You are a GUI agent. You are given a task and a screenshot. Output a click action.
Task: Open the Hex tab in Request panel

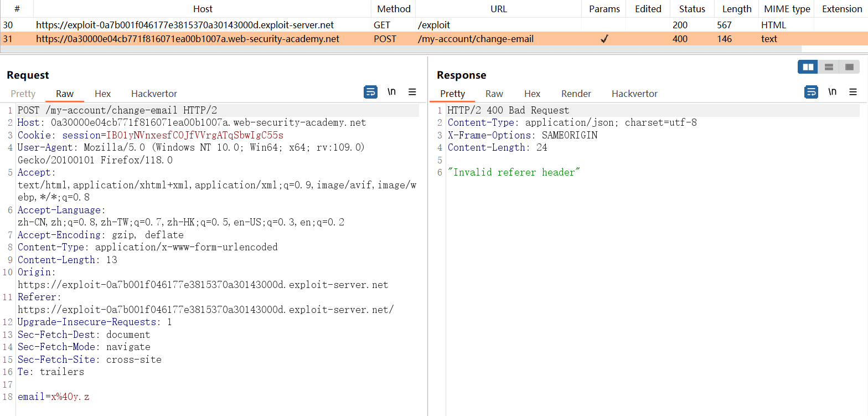tap(102, 94)
